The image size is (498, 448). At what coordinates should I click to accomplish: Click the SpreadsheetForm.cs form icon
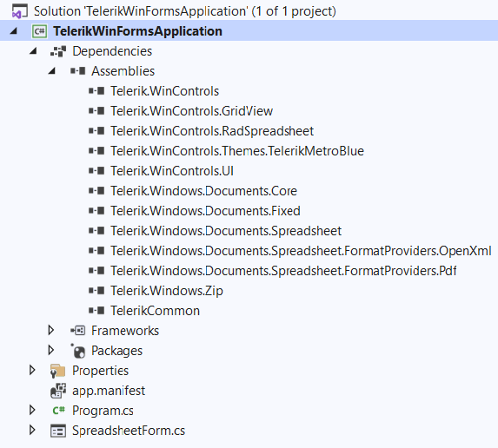coord(58,431)
